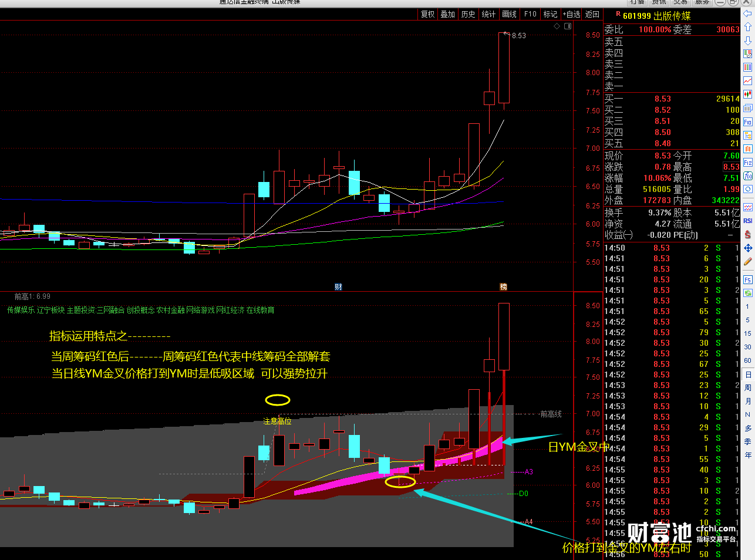Click the 总量 516005 value

tap(657, 189)
